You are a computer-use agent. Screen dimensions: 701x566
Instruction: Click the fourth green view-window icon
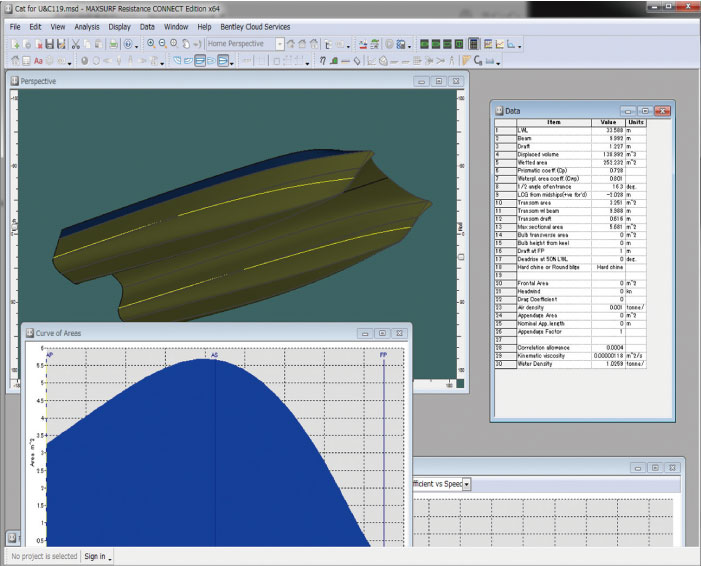[459, 44]
